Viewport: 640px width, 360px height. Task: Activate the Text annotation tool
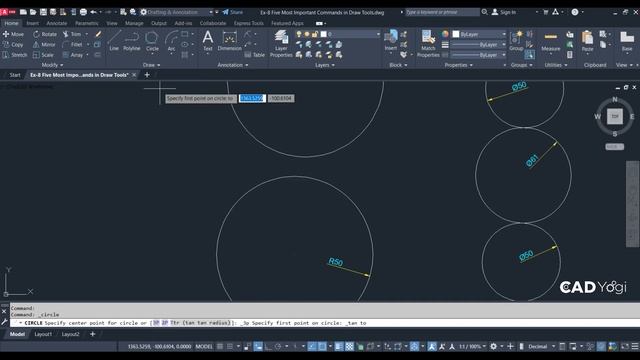(x=208, y=40)
